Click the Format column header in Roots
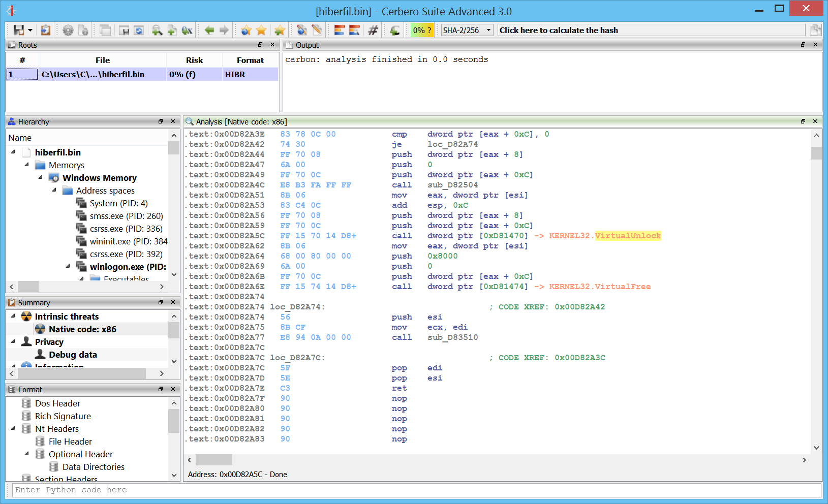This screenshot has height=504, width=828. coord(250,60)
